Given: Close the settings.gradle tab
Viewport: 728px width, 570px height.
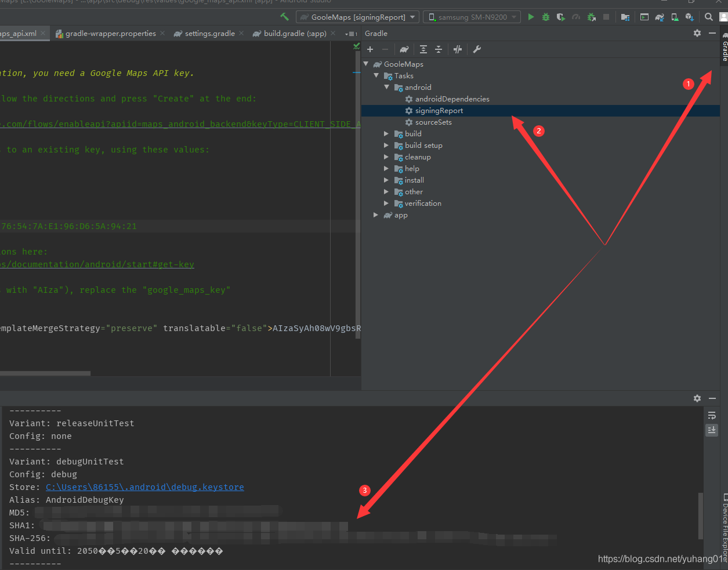Looking at the screenshot, I should click(241, 34).
